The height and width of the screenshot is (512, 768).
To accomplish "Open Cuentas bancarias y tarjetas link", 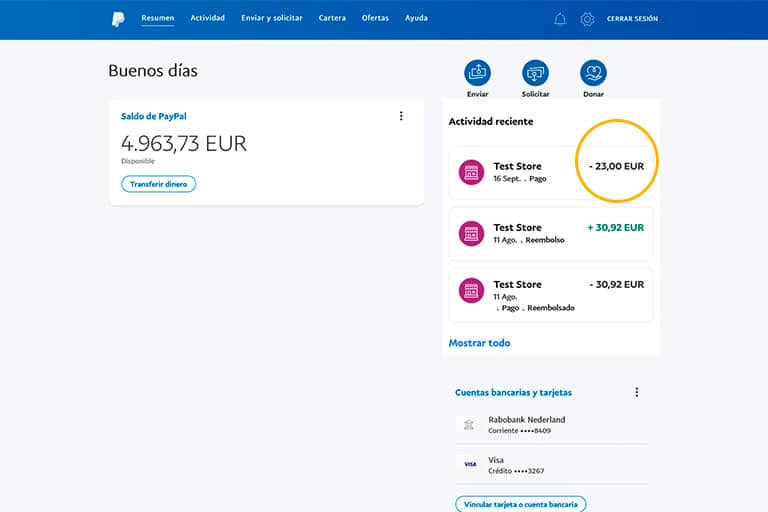I will coord(513,392).
